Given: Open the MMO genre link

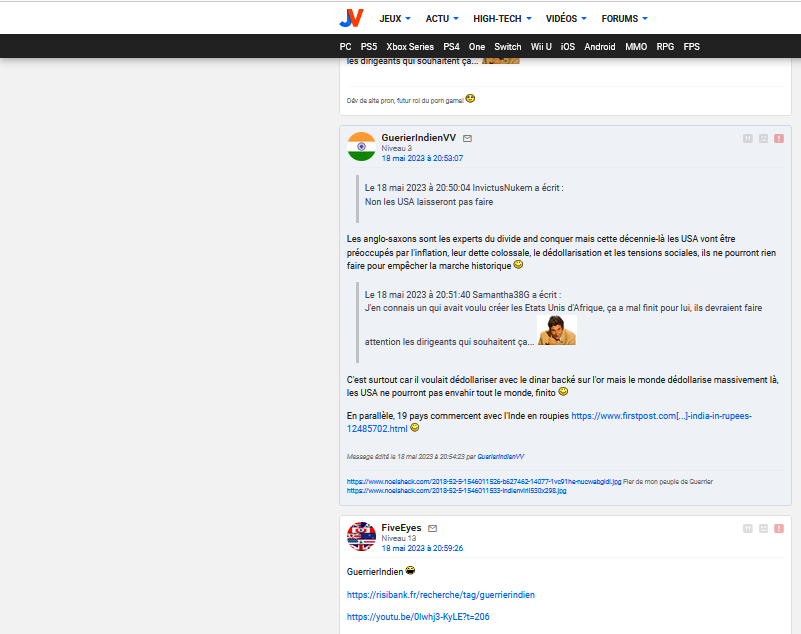Looking at the screenshot, I should (636, 46).
